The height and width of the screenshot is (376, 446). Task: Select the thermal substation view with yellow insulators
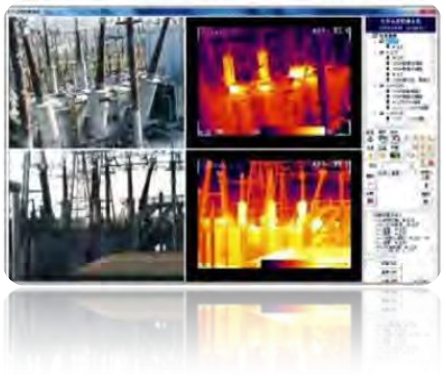pos(274,215)
